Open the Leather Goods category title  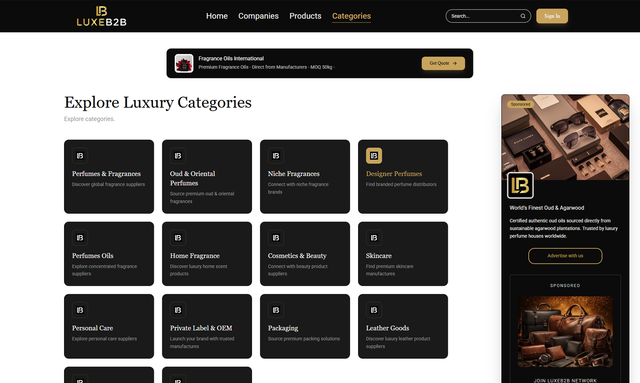point(387,328)
